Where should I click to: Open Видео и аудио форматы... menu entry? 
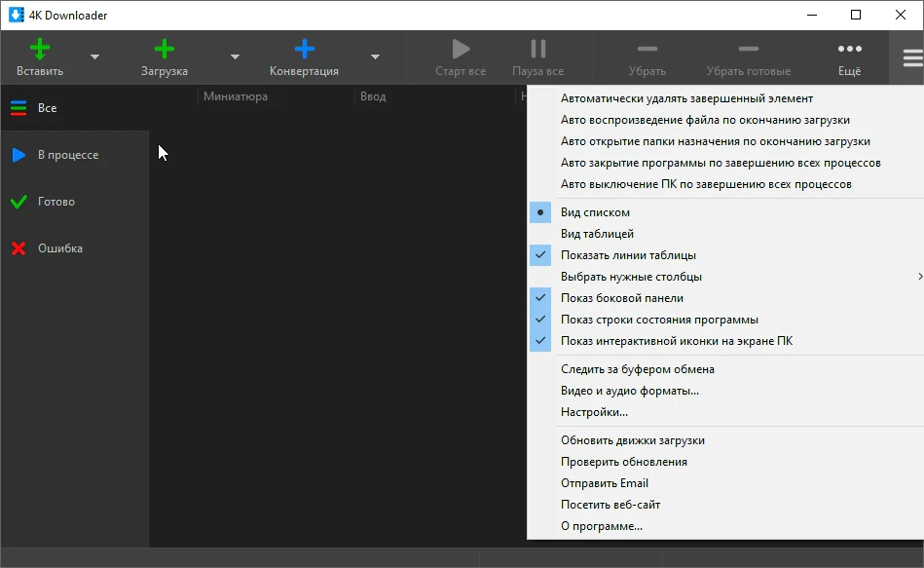(726, 391)
